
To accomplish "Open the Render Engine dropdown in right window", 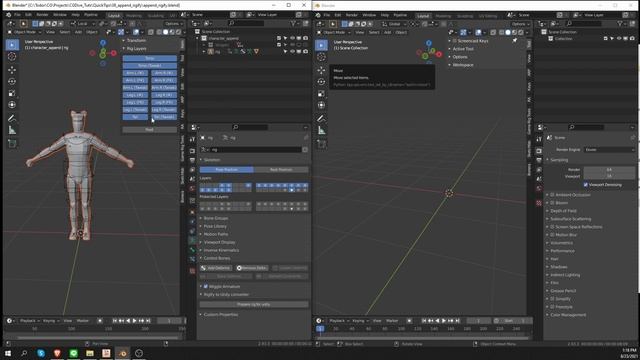I will point(609,150).
